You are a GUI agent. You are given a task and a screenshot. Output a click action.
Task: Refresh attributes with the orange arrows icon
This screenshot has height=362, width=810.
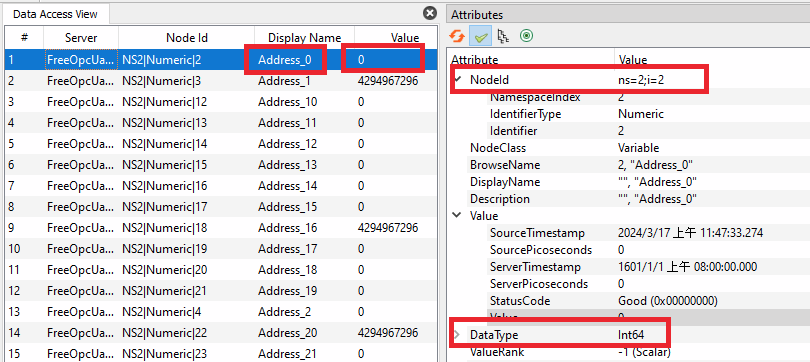point(456,36)
